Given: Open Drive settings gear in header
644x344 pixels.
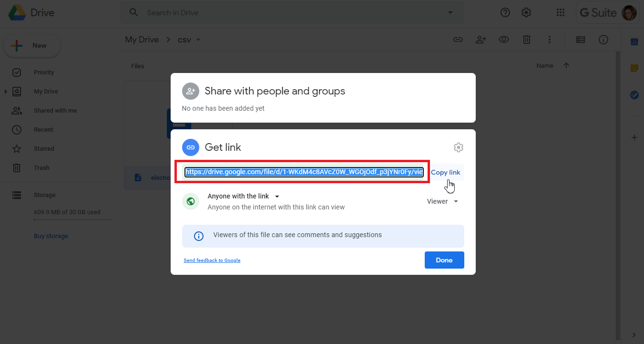Looking at the screenshot, I should [526, 13].
